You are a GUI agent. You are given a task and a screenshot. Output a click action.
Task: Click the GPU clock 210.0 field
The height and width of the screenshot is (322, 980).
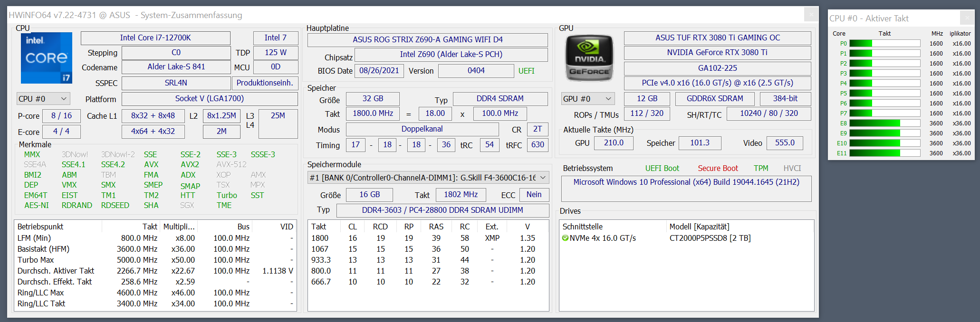coord(614,143)
